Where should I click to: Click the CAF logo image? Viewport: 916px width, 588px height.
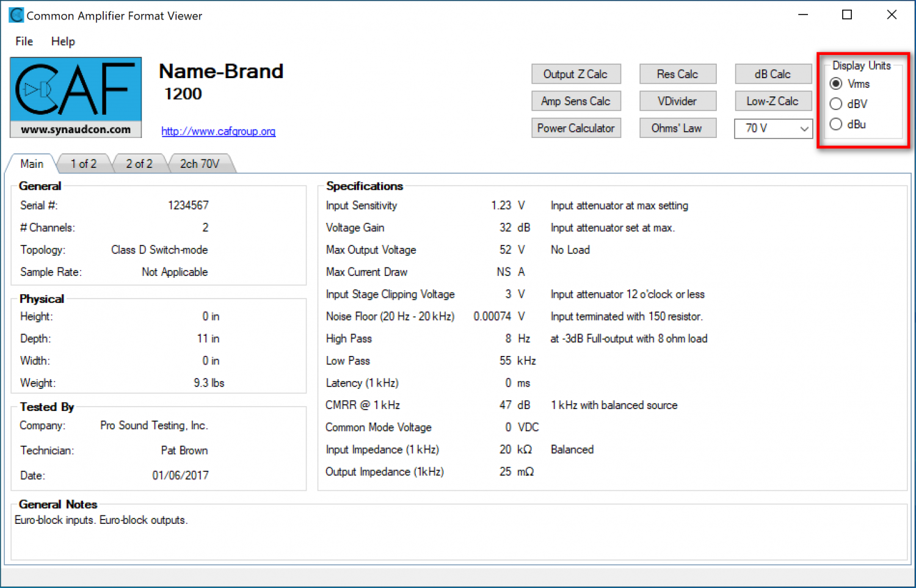point(76,97)
